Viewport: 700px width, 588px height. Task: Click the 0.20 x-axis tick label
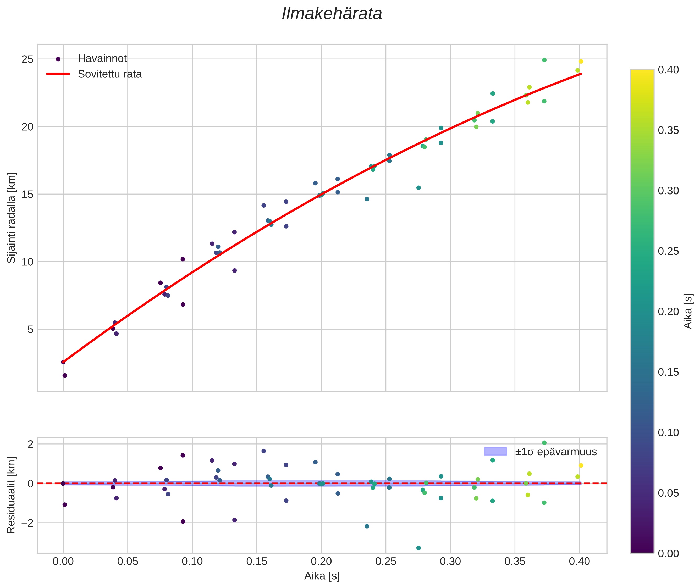pyautogui.click(x=321, y=562)
